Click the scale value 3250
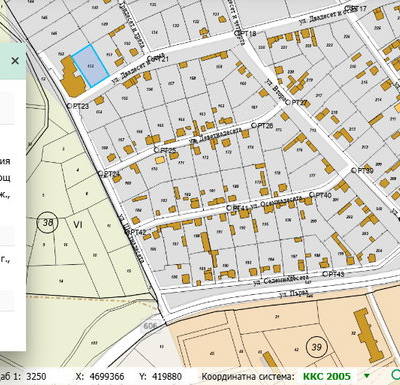Viewport: 400px width, 385px height. 36,377
